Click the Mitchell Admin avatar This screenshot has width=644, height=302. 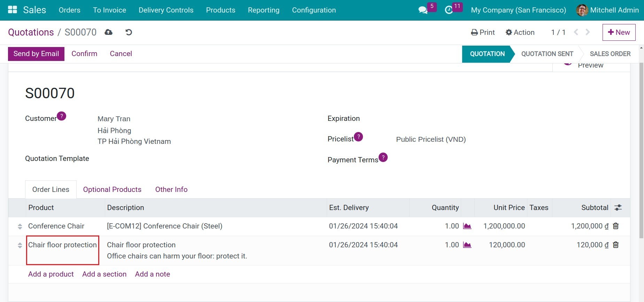point(582,10)
